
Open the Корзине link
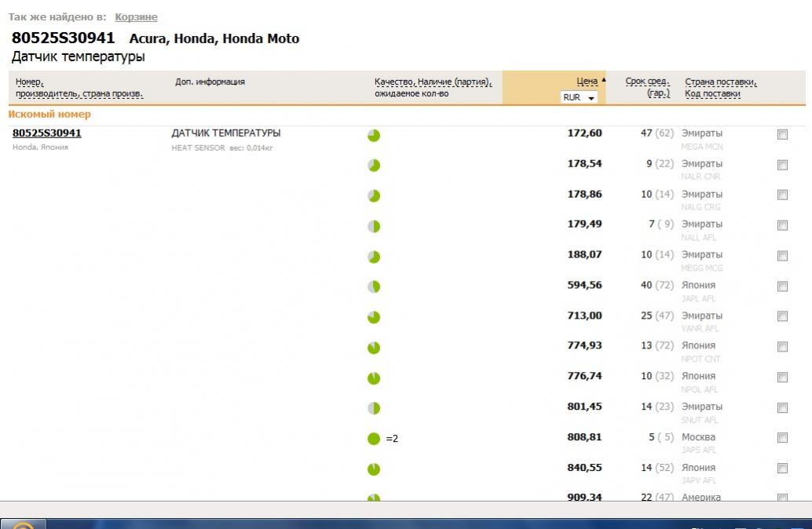[136, 17]
